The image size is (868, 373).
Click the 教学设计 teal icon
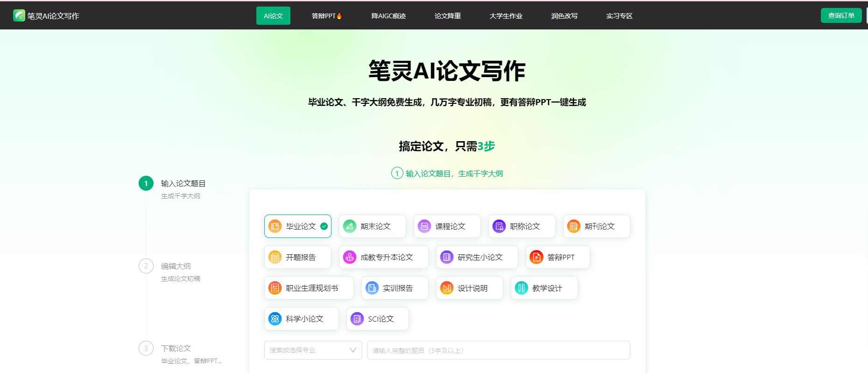[x=522, y=288]
